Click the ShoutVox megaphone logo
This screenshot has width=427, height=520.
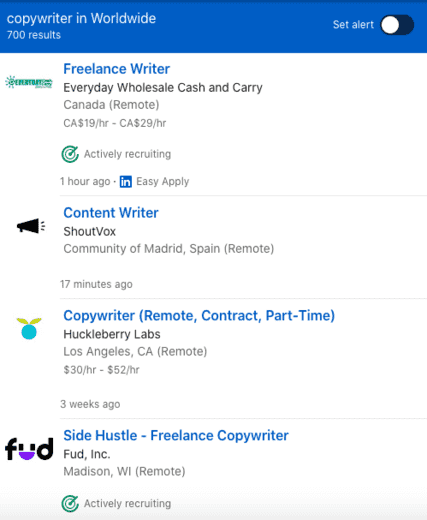(31, 226)
